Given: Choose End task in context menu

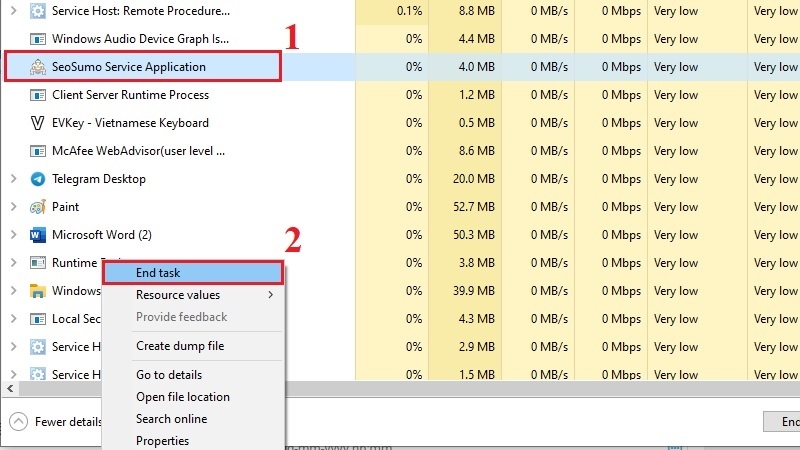Looking at the screenshot, I should (193, 273).
